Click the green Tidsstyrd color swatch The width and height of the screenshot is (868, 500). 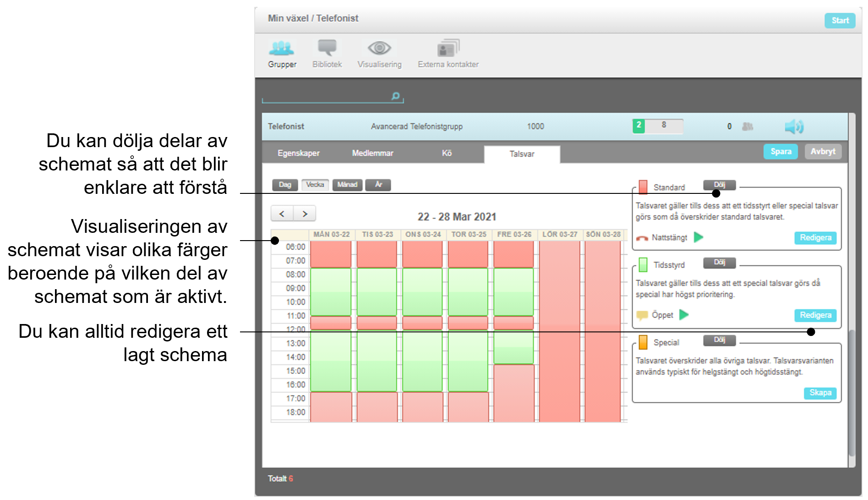(643, 264)
